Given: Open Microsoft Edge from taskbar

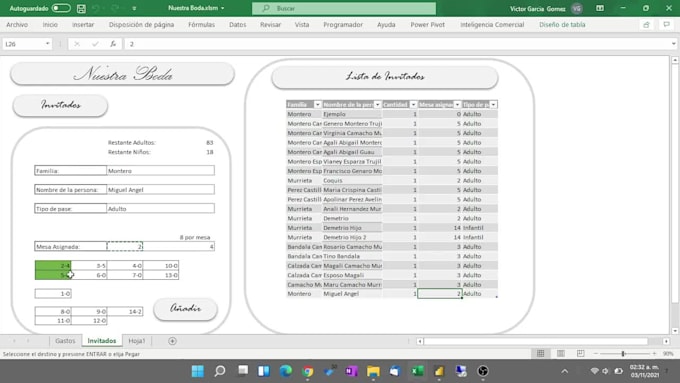Looking at the screenshot, I should (285, 371).
